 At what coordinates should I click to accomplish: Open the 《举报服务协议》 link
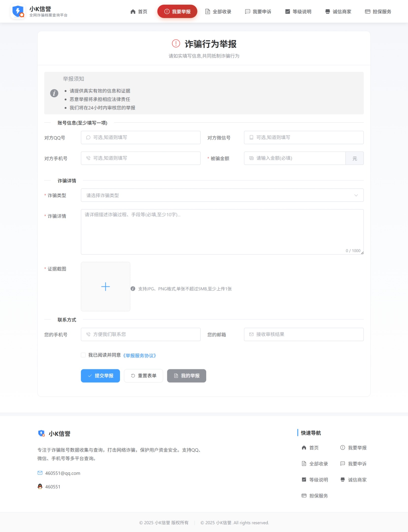click(x=139, y=355)
